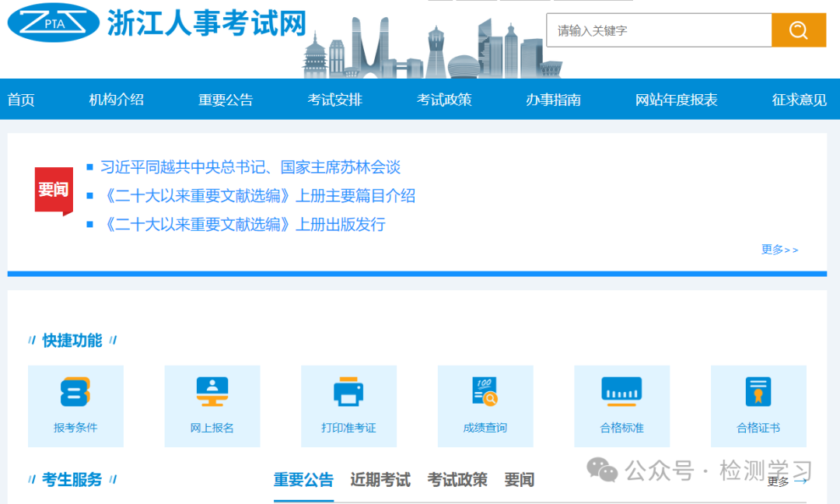Click the 更多>> link under news

coord(779,250)
